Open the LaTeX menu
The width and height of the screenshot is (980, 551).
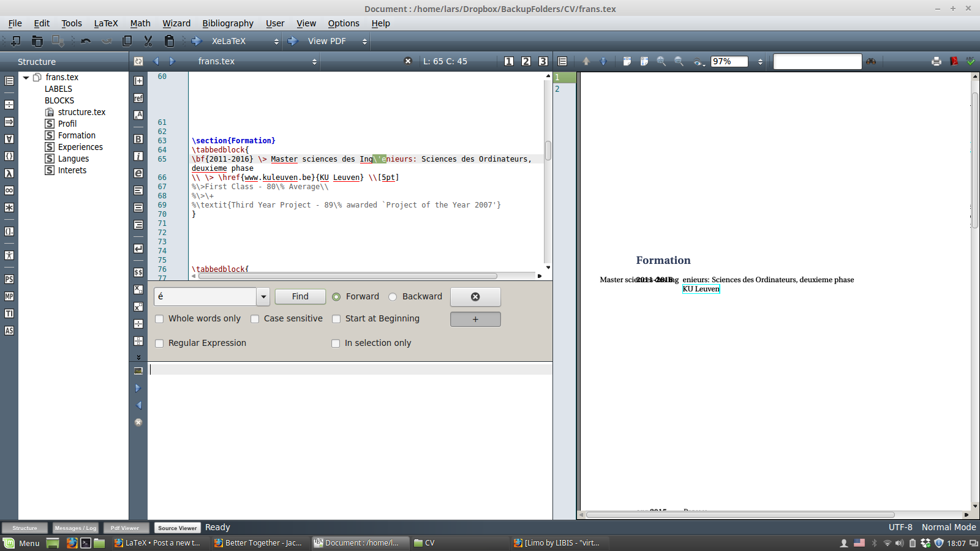click(106, 23)
